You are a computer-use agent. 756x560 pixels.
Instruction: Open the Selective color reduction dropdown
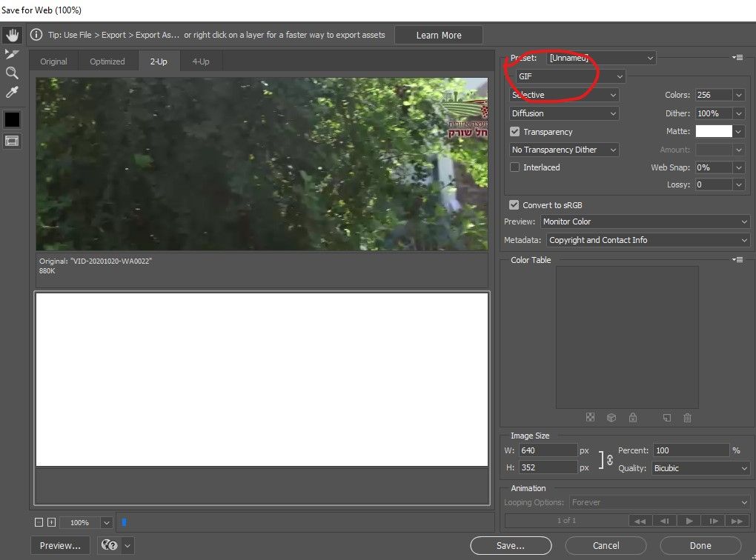point(564,95)
